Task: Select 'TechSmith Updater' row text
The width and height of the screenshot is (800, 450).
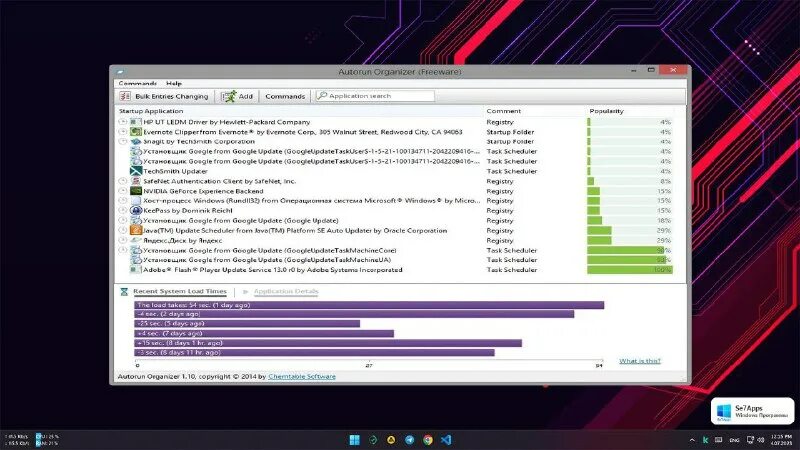Action: point(175,171)
